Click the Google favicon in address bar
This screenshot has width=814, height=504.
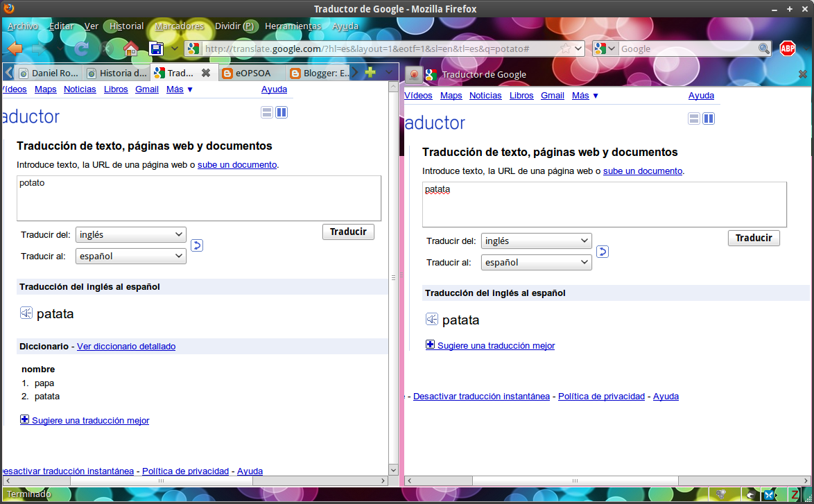[x=193, y=49]
